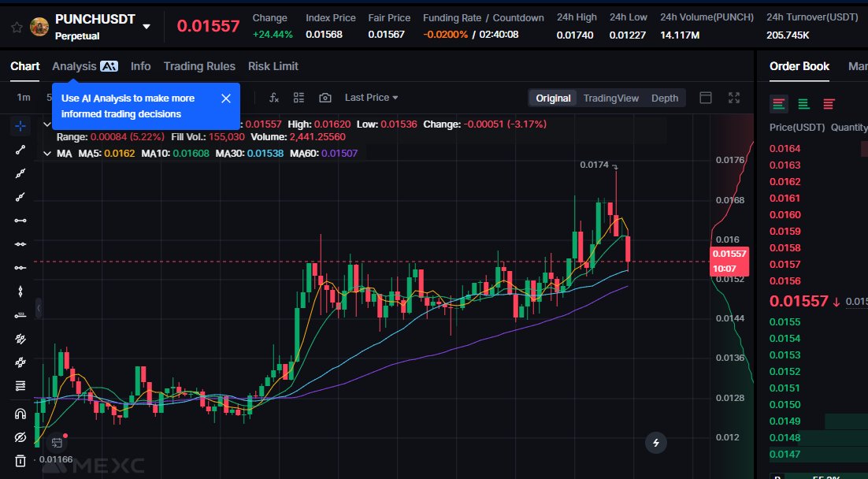868x479 pixels.
Task: Open the Analysis AI tab
Action: click(85, 66)
